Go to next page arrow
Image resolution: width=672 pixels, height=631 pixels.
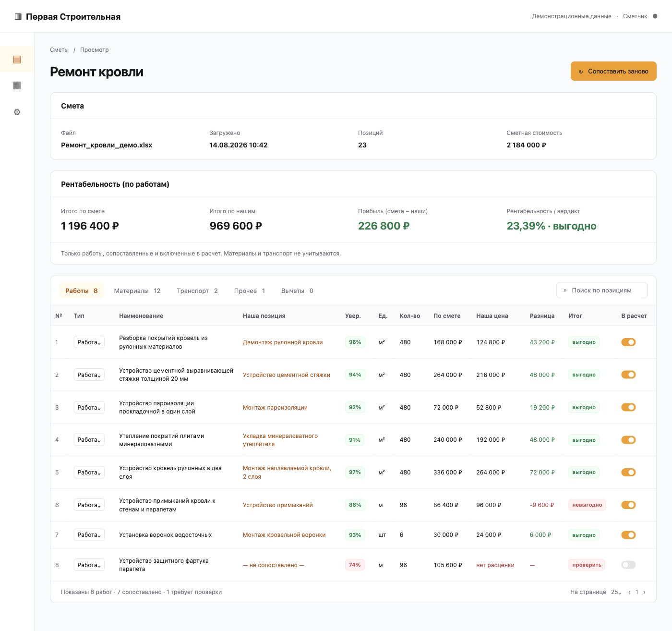click(644, 592)
